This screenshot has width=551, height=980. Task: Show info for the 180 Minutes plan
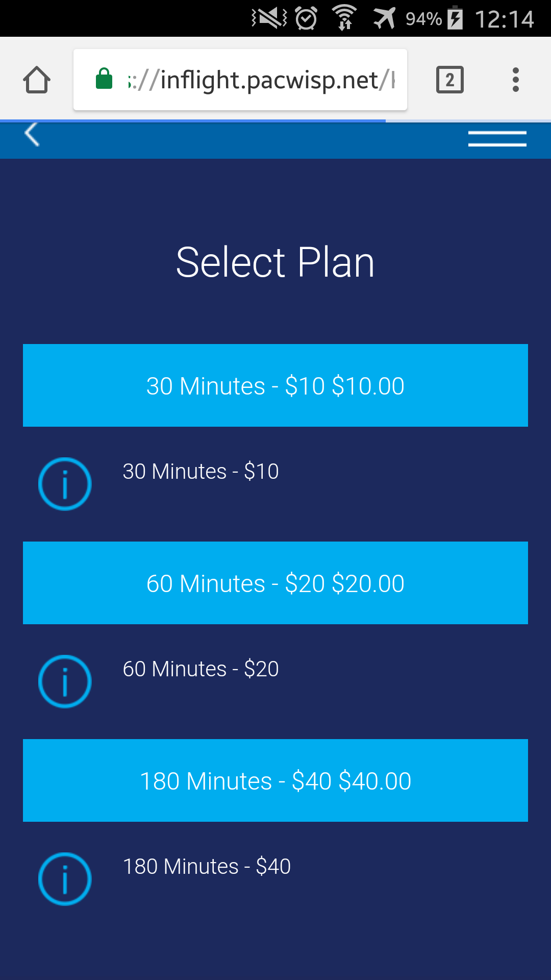click(x=65, y=879)
